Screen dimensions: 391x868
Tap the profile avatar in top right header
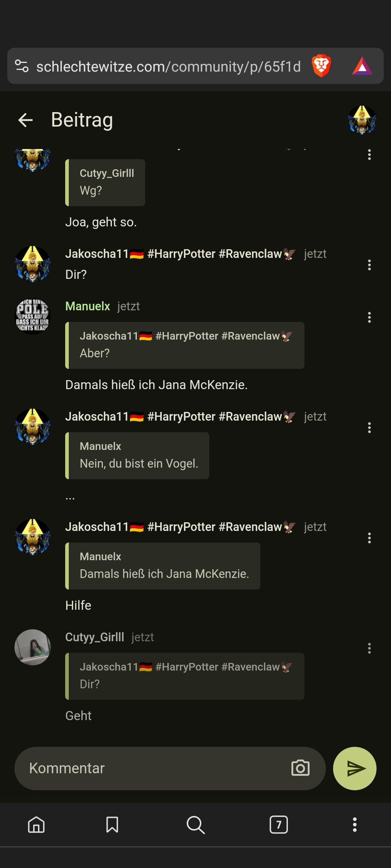[362, 120]
